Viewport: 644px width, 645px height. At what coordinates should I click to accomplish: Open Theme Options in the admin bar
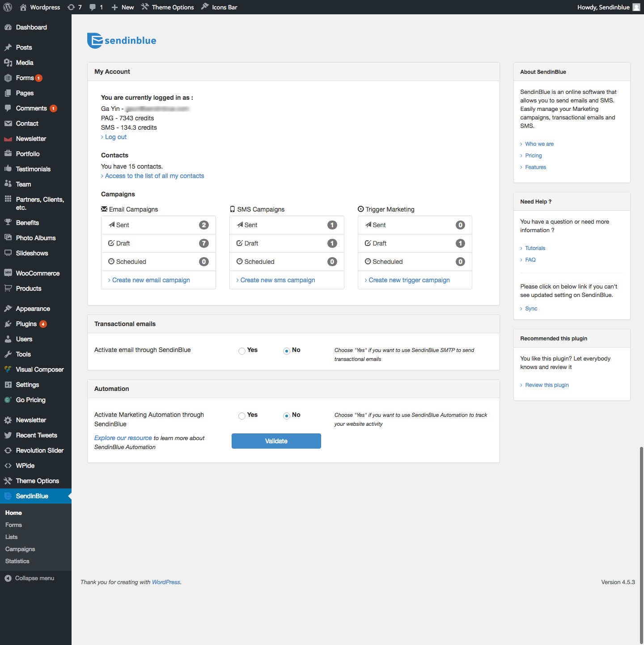pyautogui.click(x=168, y=7)
